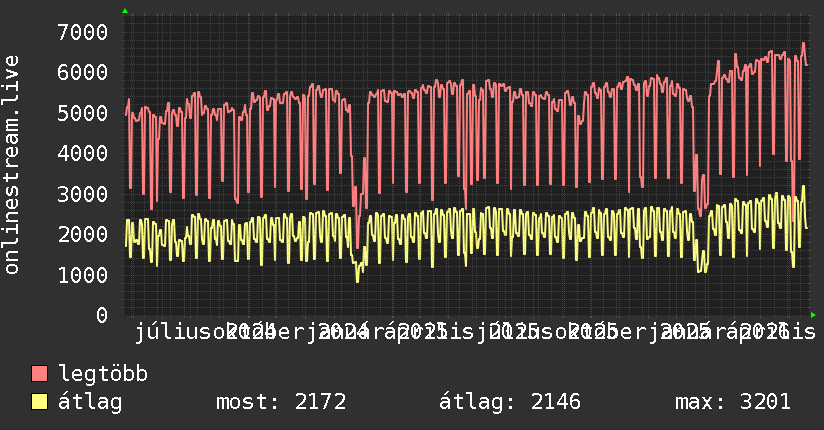Click the átlag legend label beside yellow swatch
Image resolution: width=824 pixels, height=430 pixels.
(x=90, y=402)
